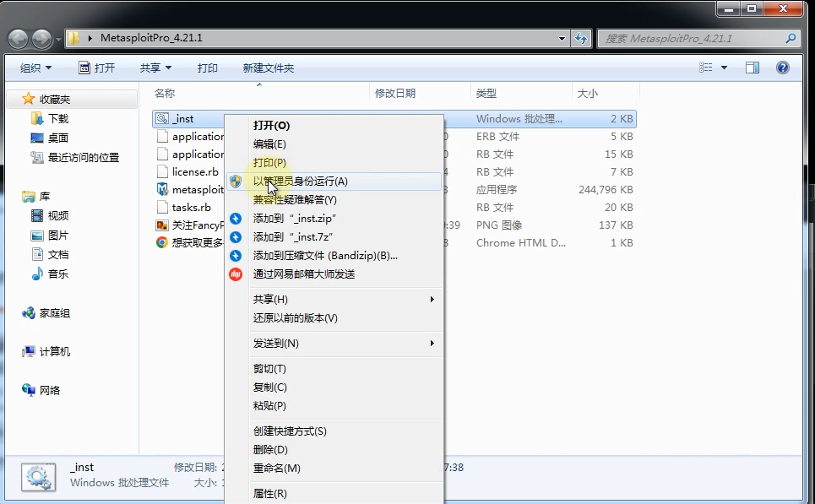Click the search magnifier icon

tap(791, 38)
